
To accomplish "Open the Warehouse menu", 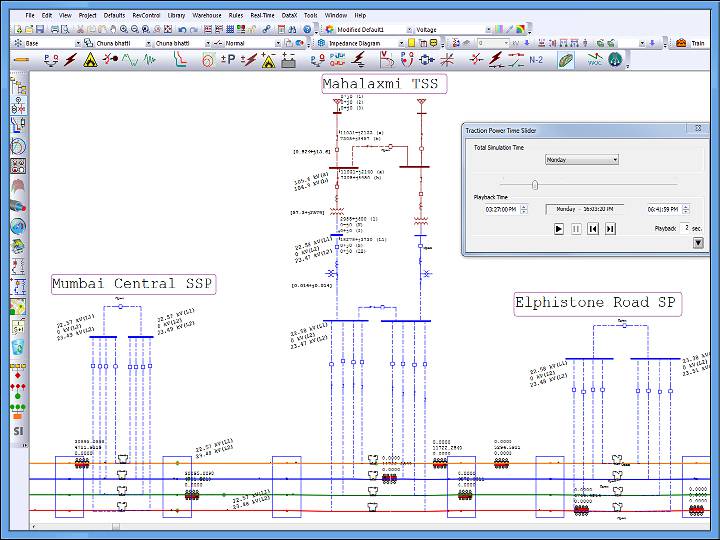I will point(207,16).
